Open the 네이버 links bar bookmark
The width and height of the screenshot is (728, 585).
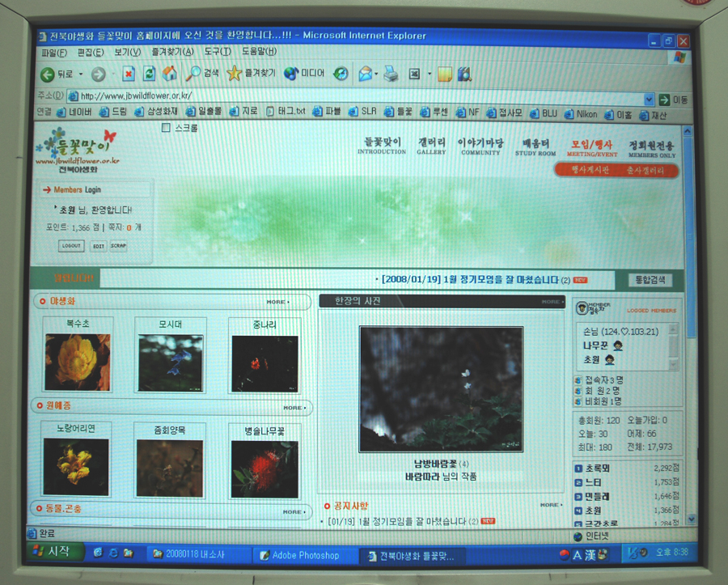[74, 112]
